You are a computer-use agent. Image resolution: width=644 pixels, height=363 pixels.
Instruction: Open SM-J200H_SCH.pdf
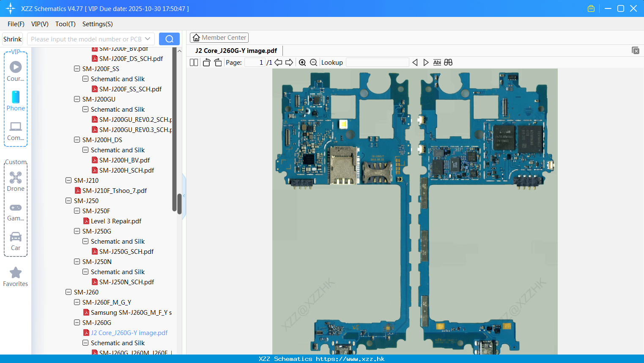(126, 170)
